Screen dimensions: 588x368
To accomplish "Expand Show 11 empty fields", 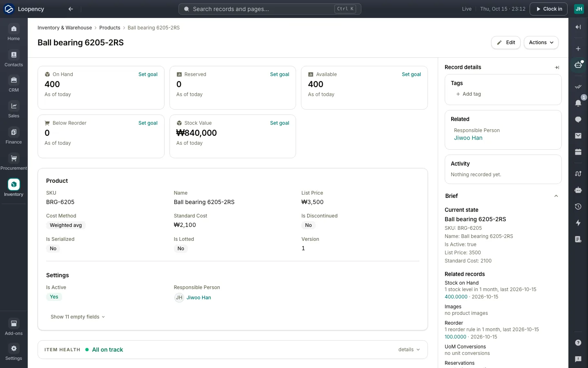I will point(78,317).
